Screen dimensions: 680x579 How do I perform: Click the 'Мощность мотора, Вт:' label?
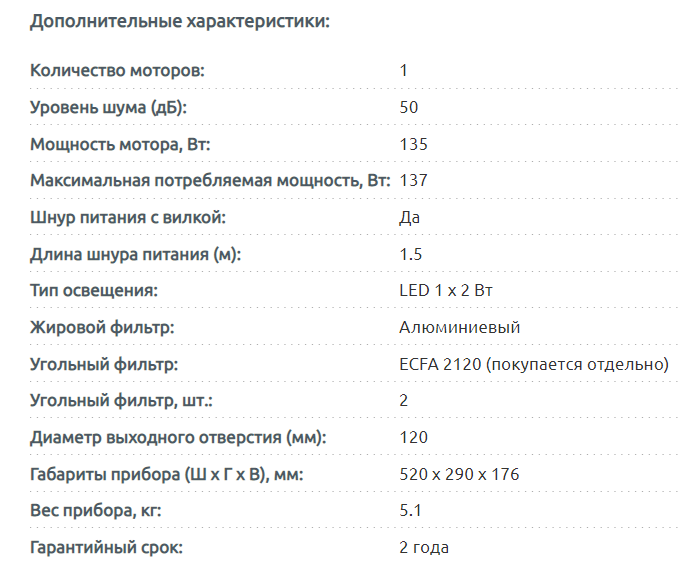coord(120,144)
